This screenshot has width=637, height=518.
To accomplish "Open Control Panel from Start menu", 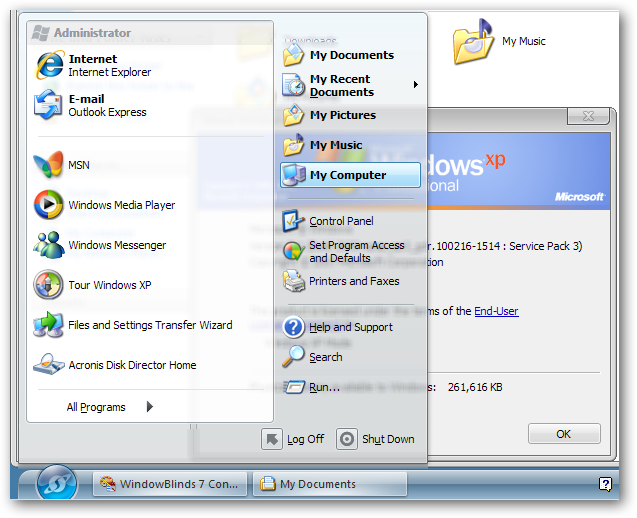I will click(340, 221).
